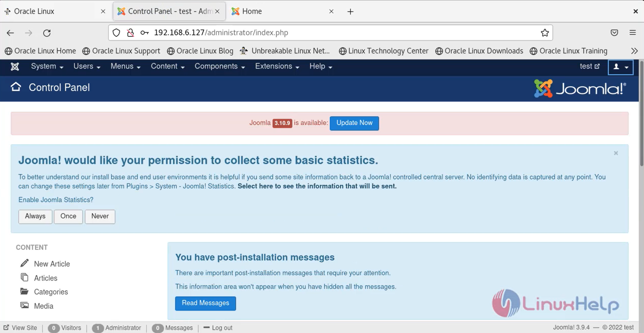Click View Site in status bar

(x=20, y=328)
